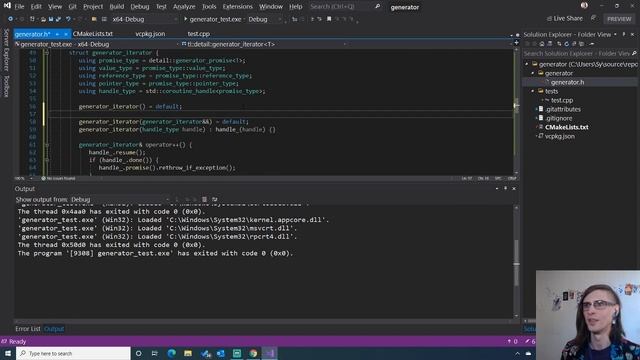Screen dimensions: 640x360
Task: Close the Output panel
Action: pyautogui.click(x=513, y=189)
